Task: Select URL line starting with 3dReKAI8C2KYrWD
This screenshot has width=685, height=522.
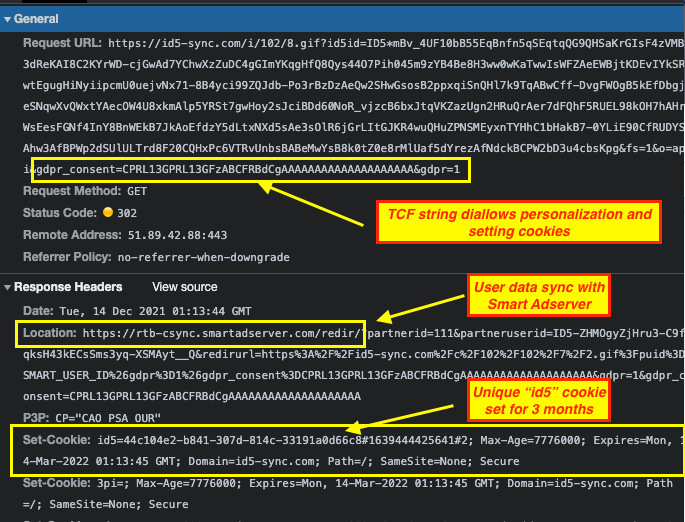Action: 353,64
